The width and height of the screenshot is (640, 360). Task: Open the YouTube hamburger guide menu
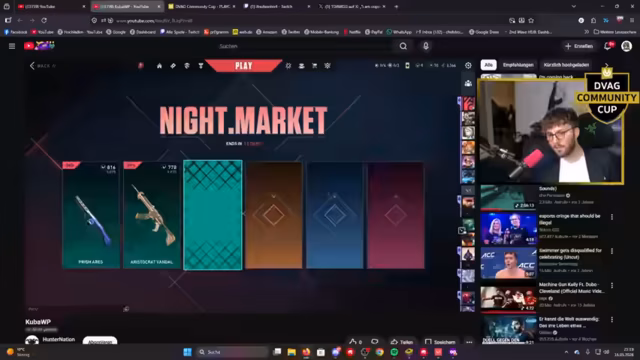(12, 46)
